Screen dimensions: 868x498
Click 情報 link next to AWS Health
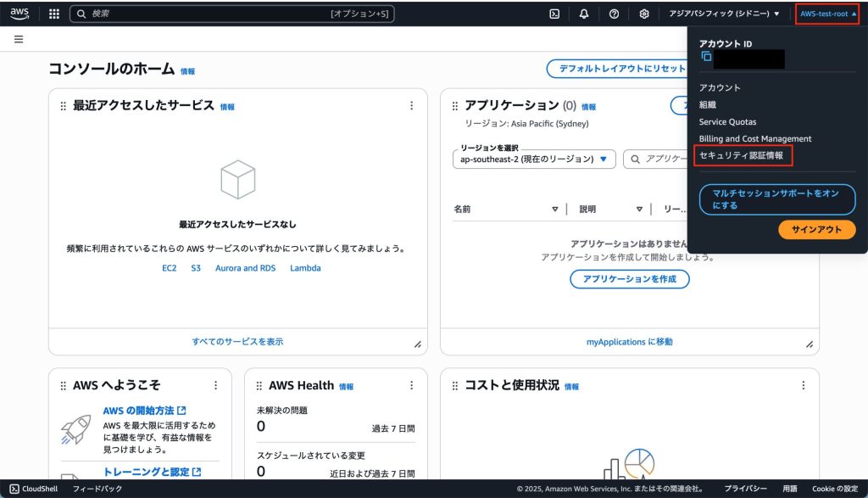[346, 387]
